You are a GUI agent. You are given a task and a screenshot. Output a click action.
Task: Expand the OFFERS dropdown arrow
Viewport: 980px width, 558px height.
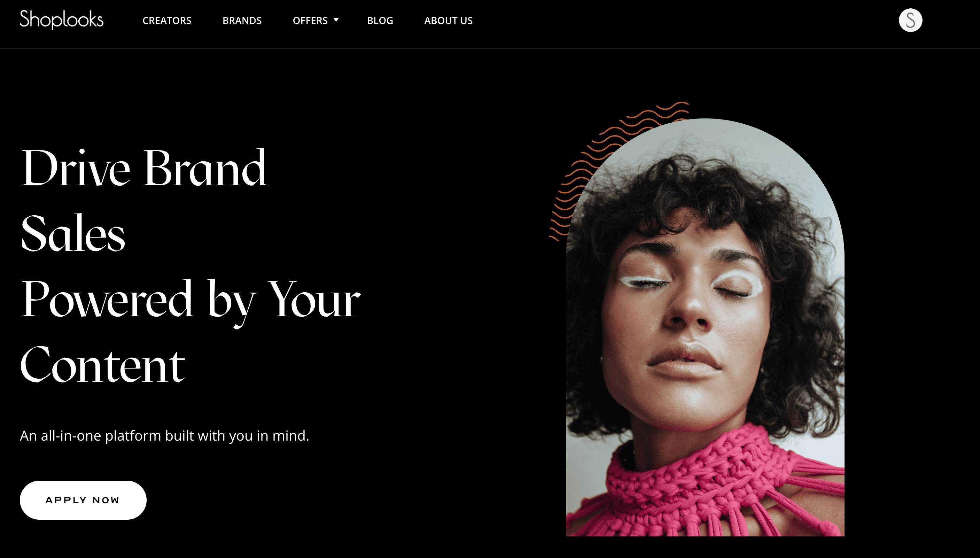(x=336, y=20)
